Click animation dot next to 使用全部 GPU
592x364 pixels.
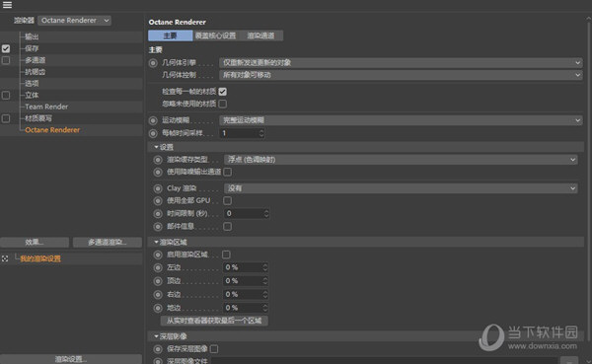click(158, 201)
